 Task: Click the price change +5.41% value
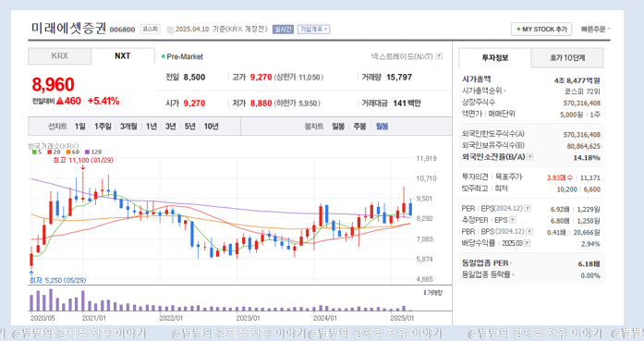click(103, 101)
